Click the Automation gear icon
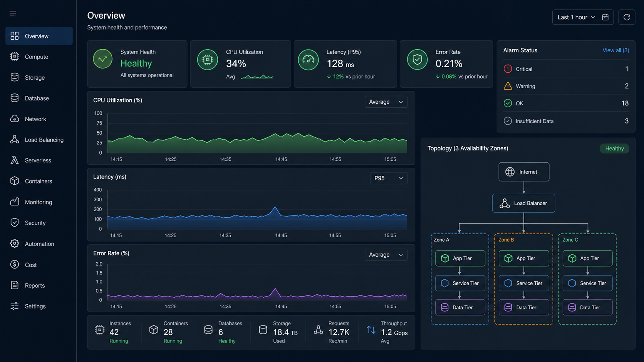This screenshot has width=644, height=362. pyautogui.click(x=15, y=244)
